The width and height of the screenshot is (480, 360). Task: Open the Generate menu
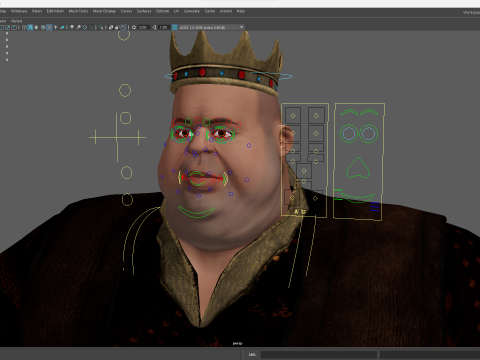point(192,11)
